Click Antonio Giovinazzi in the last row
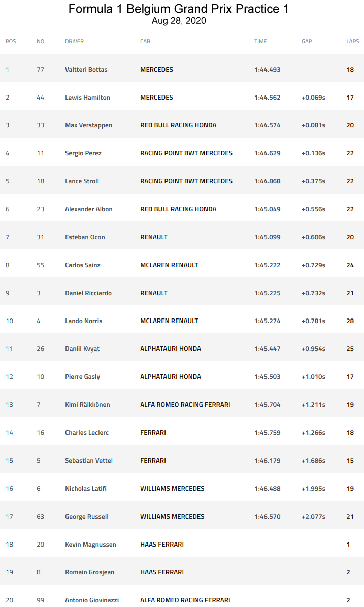The height and width of the screenshot is (607, 364). 92,600
